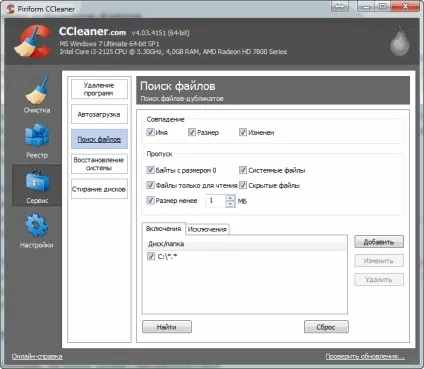This screenshot has height=369, width=424.
Task: Switch to the Исключения tab
Action: click(x=207, y=229)
